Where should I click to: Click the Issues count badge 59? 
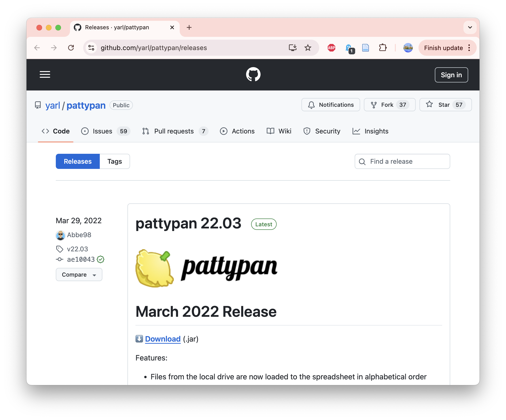[123, 131]
